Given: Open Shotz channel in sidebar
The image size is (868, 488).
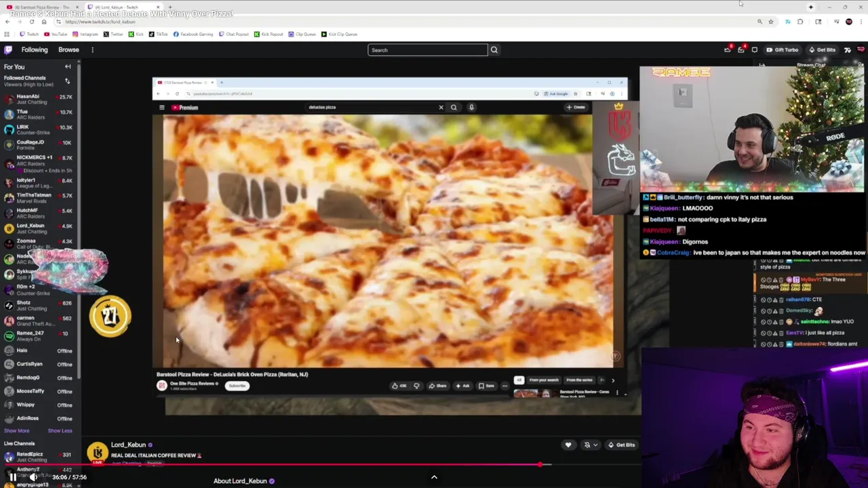Looking at the screenshot, I should pos(39,305).
